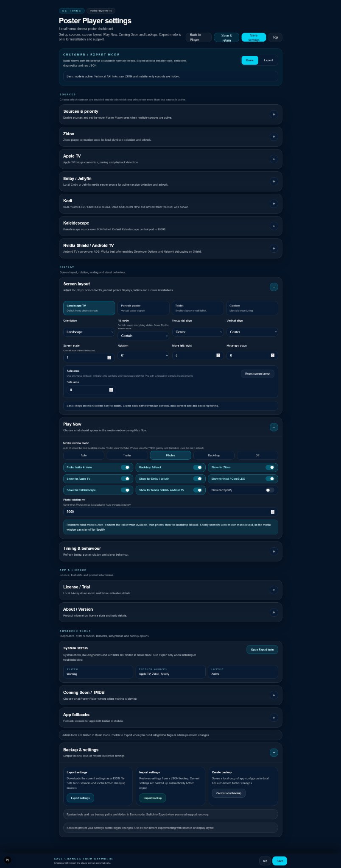341x868 pixels.
Task: Expand About / Version plus icon
Action: [x=274, y=612]
